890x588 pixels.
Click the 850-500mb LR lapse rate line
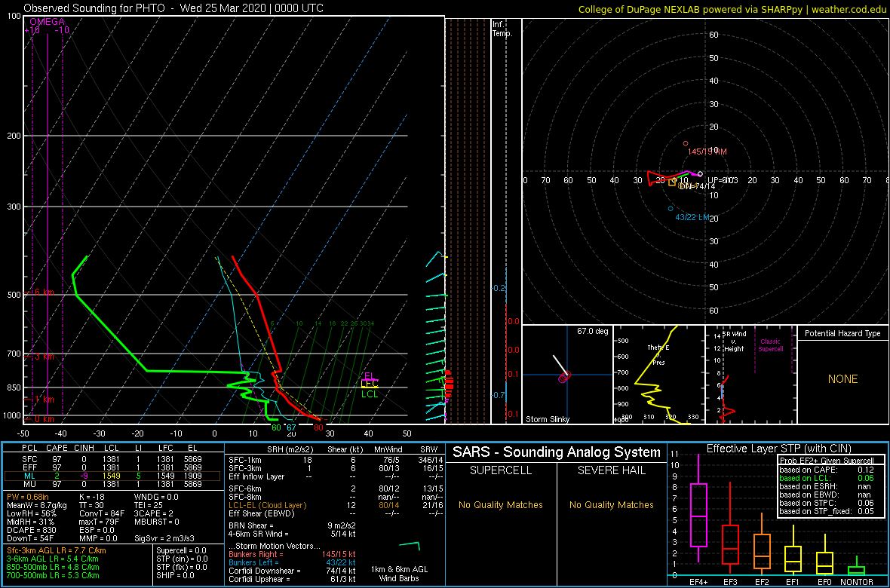tap(53, 567)
